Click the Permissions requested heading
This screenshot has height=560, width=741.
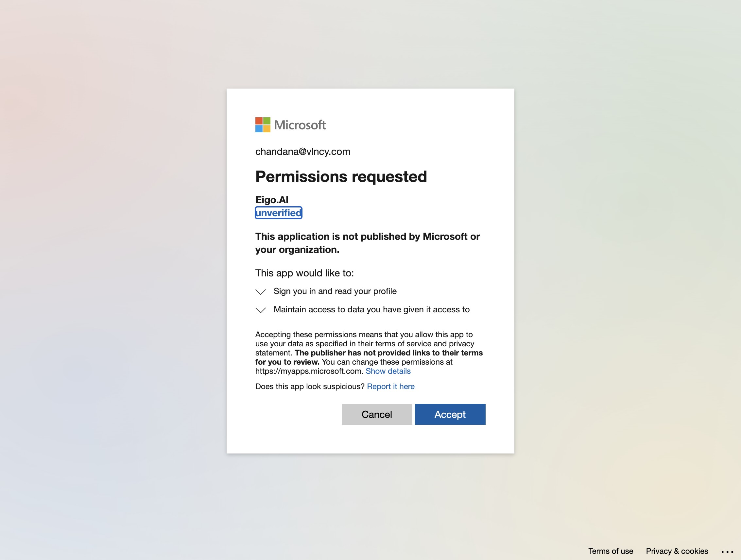(341, 177)
